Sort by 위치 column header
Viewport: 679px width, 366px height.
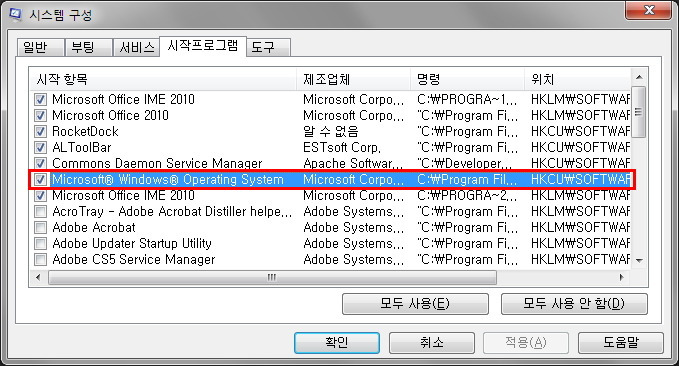(x=578, y=79)
